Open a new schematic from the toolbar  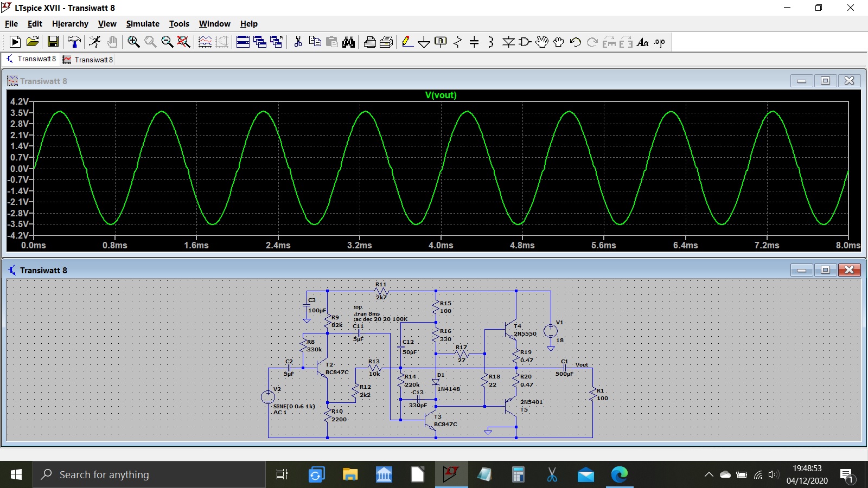[x=15, y=42]
